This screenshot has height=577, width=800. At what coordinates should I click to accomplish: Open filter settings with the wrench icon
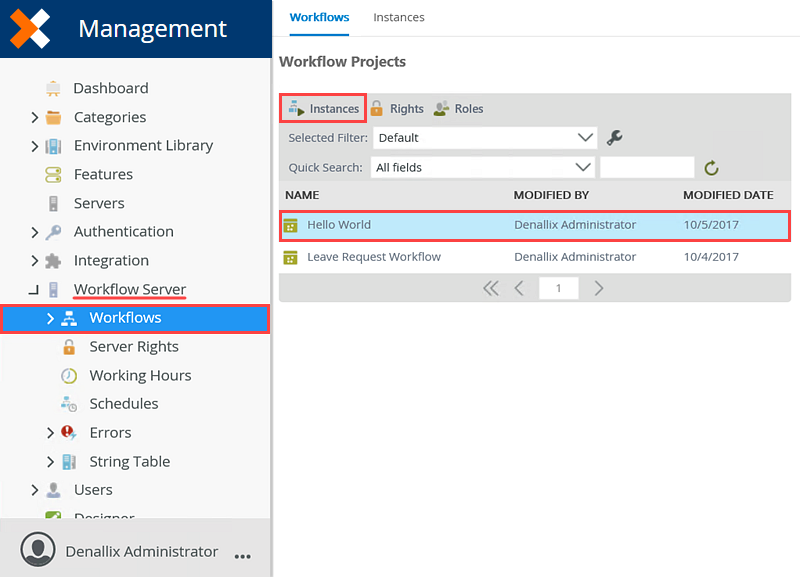[x=614, y=138]
